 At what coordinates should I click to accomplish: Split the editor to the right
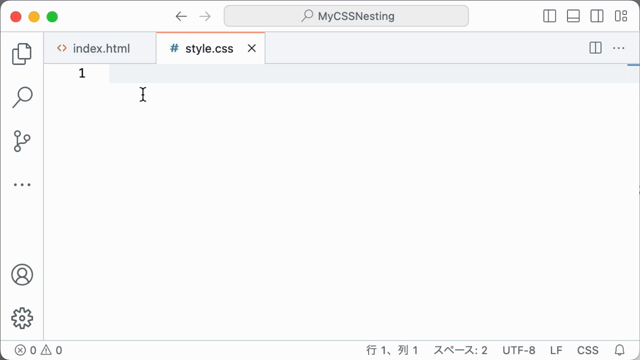click(x=596, y=48)
